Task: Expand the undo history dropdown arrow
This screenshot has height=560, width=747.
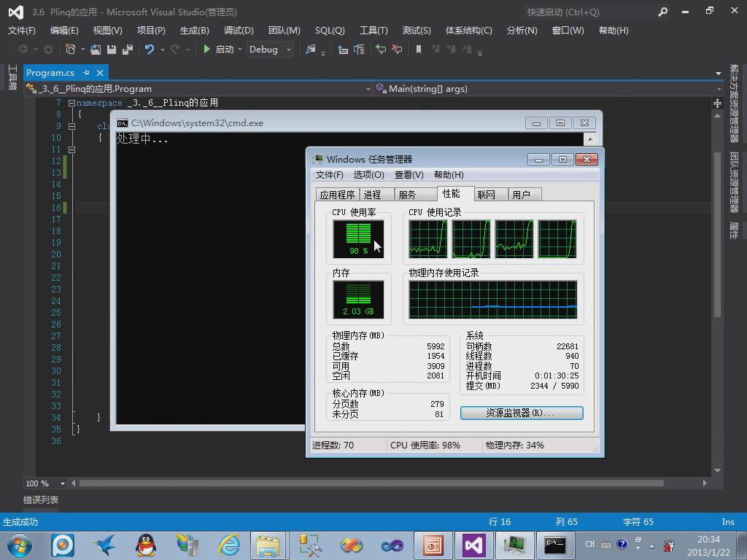Action: 163,50
